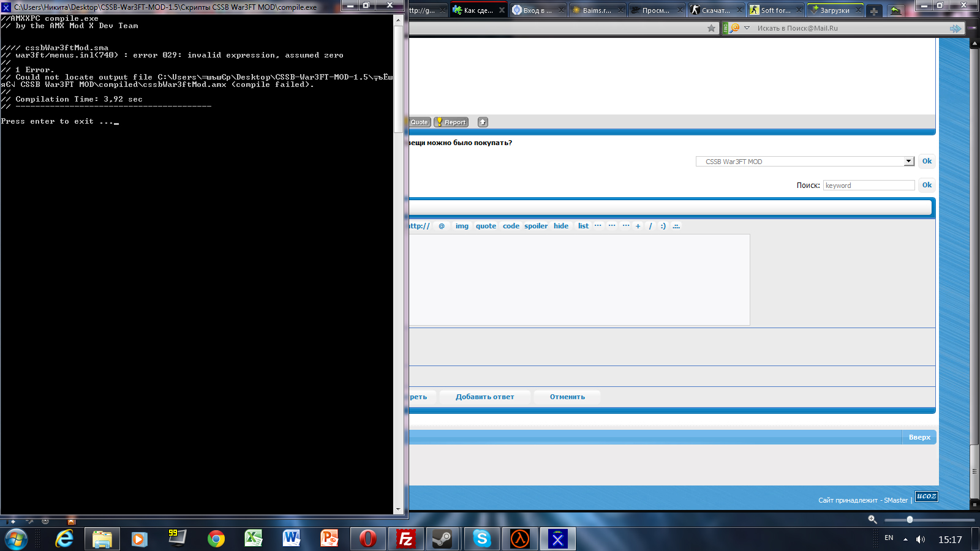Click the Half-Life lambda icon in the taskbar
This screenshot has width=980, height=551.
click(519, 539)
